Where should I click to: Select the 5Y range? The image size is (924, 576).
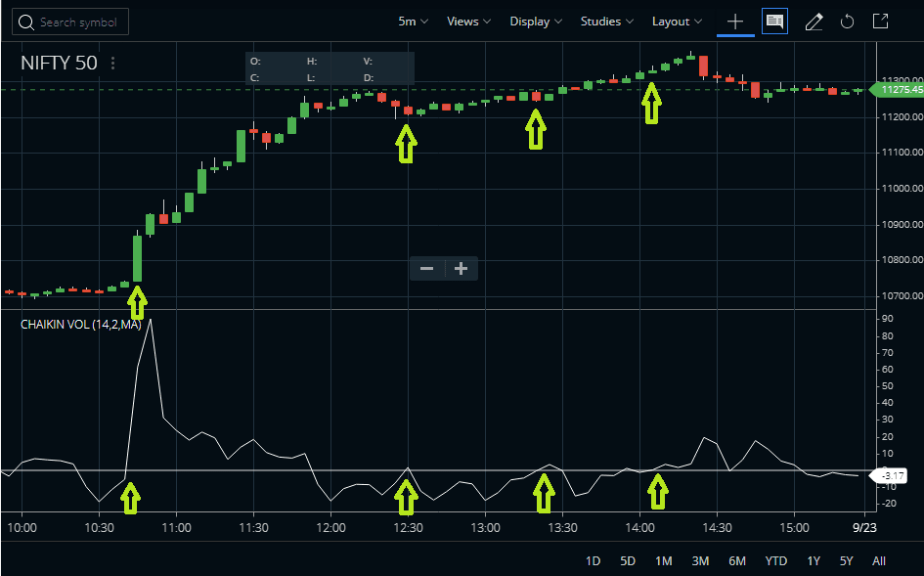(x=846, y=560)
